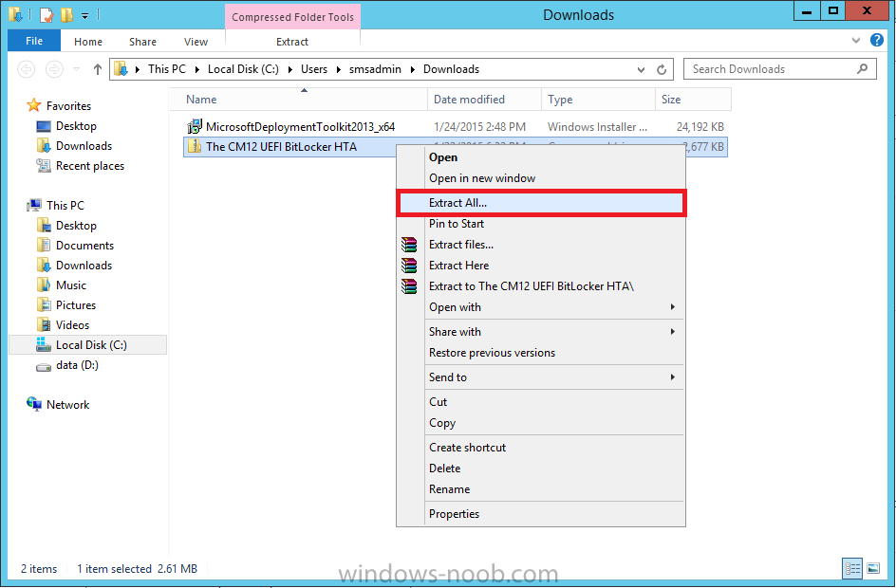This screenshot has height=588, width=896.
Task: Click the New folder quick access icon
Action: pos(66,15)
